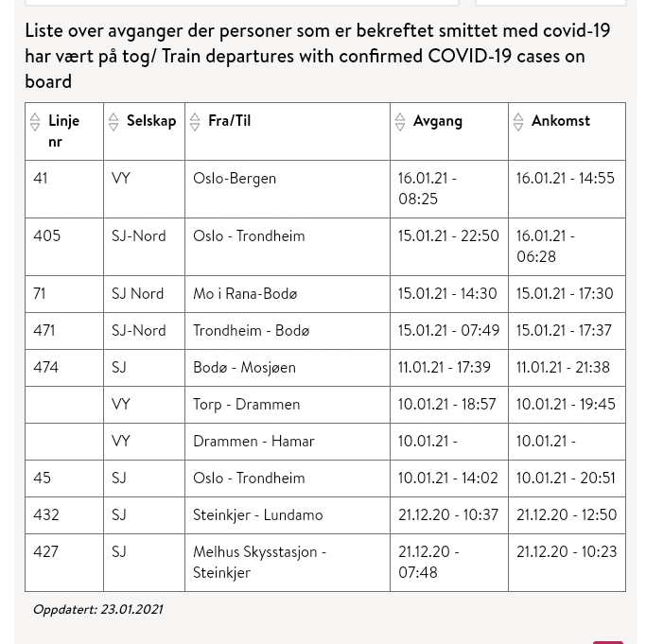
Task: Select the Oslo-Bergen route cell
Action: [x=235, y=179]
